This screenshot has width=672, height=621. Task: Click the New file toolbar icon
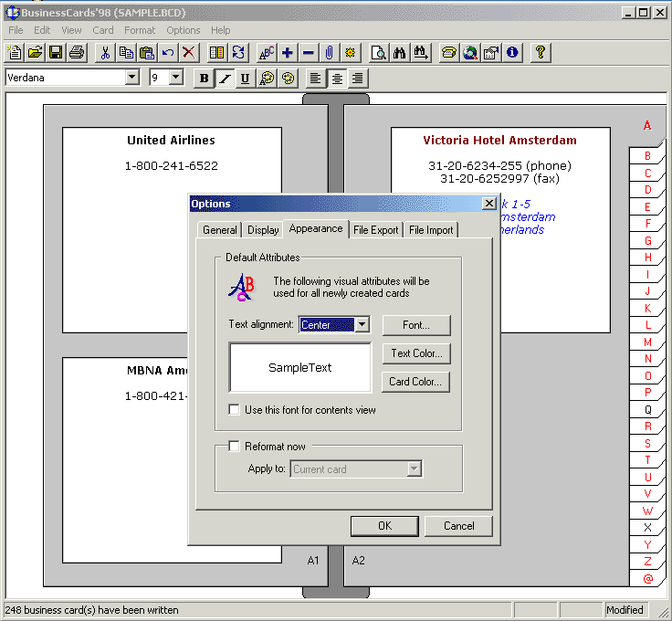point(15,53)
